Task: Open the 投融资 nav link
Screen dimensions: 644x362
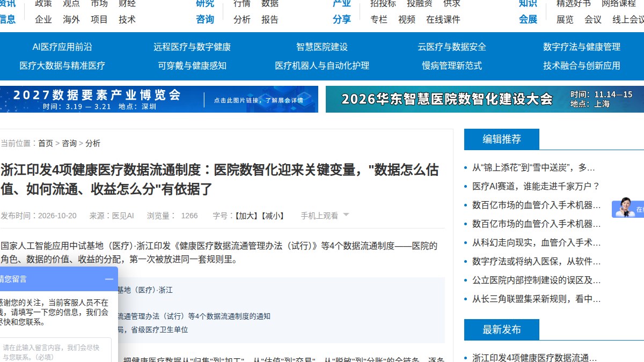Action: point(420,3)
